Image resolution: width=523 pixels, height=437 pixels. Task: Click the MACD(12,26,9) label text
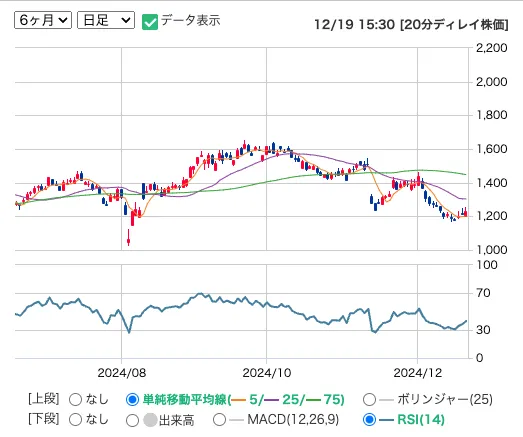(x=293, y=420)
